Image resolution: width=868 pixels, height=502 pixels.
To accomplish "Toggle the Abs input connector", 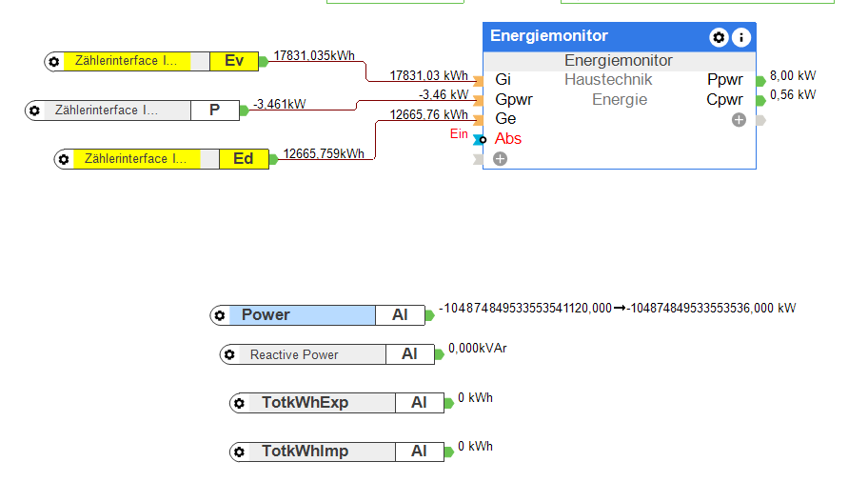I will (479, 139).
